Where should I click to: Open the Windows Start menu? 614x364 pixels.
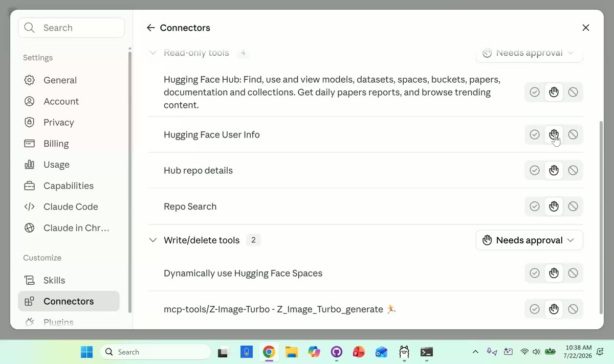tap(87, 352)
